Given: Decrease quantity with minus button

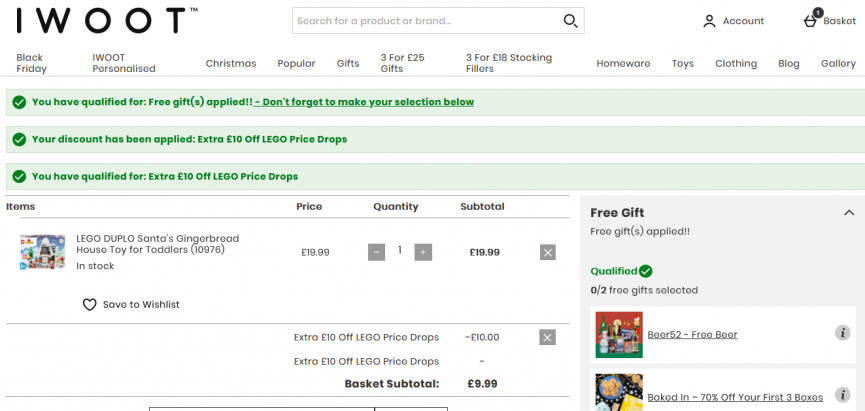Looking at the screenshot, I should point(376,252).
